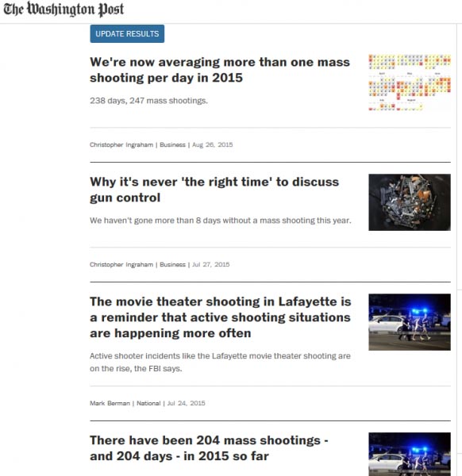462x476 pixels.
Task: Click Christopher Ingraham on the Aug 26 article
Action: point(121,145)
